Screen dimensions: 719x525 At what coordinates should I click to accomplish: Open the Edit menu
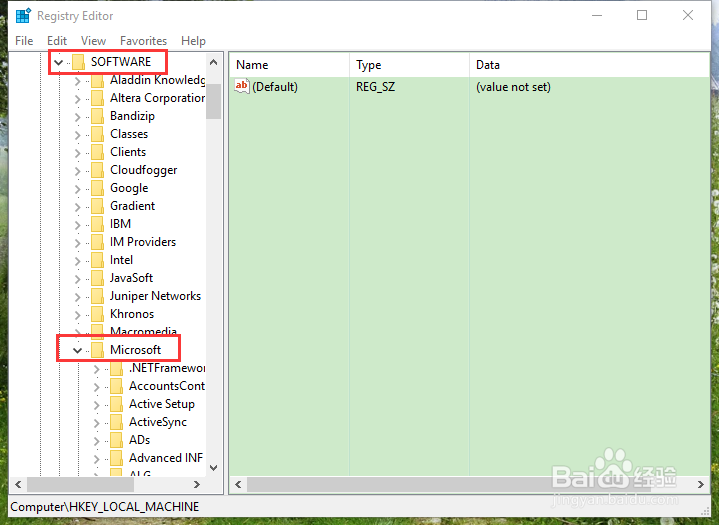57,41
